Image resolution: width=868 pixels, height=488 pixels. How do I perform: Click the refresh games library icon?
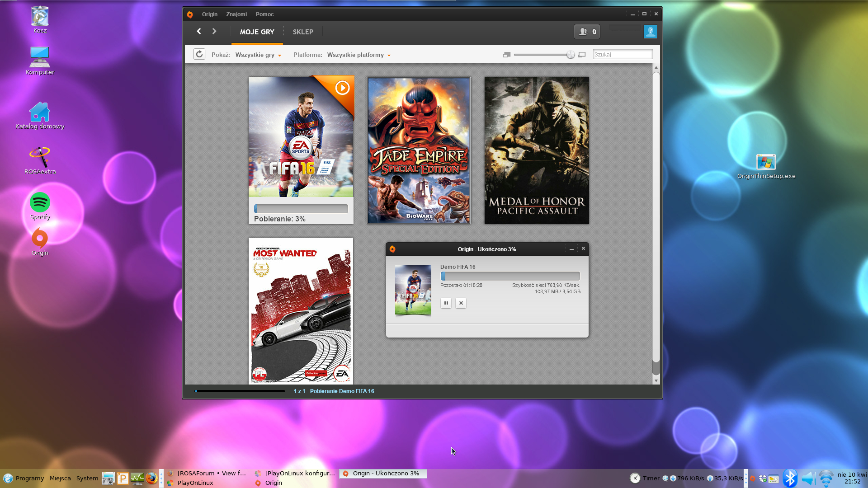(199, 54)
